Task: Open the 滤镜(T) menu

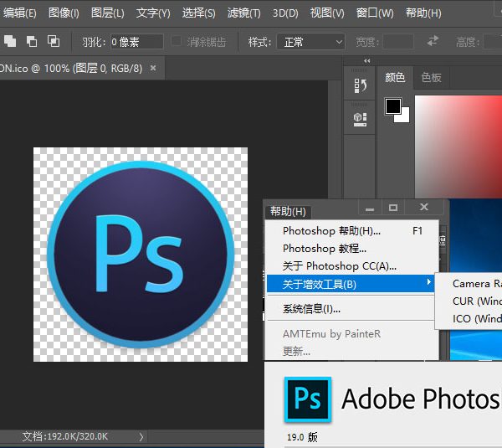Action: (x=243, y=13)
